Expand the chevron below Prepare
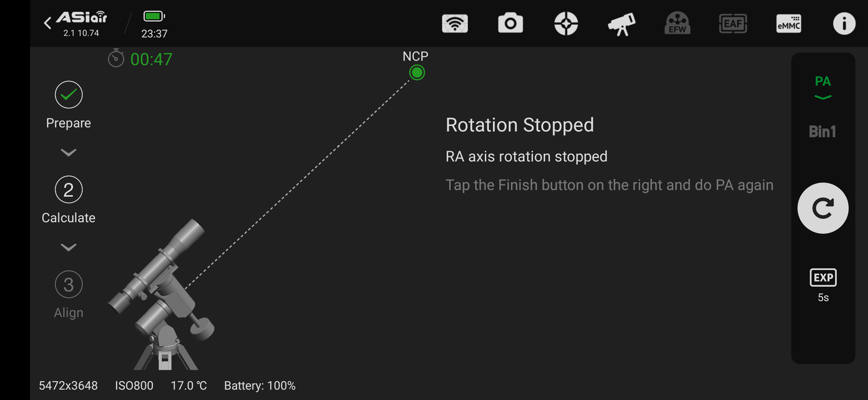 pyautogui.click(x=68, y=152)
